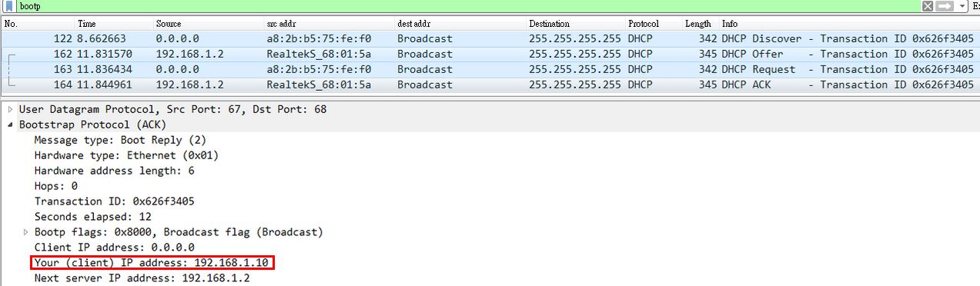Image resolution: width=980 pixels, height=286 pixels.
Task: Select Hardware address length: 6
Action: [x=114, y=171]
